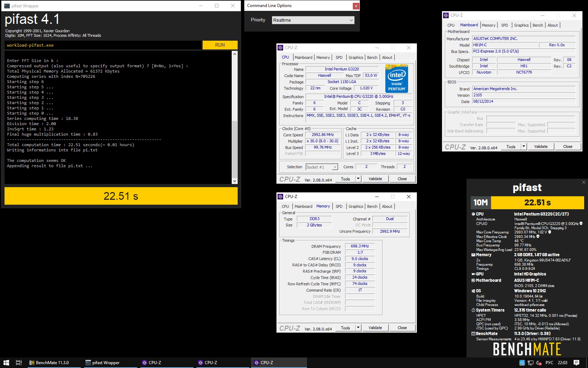588x368 pixels.
Task: Click the RUN button in pifast Wrapper
Action: pyautogui.click(x=220, y=45)
